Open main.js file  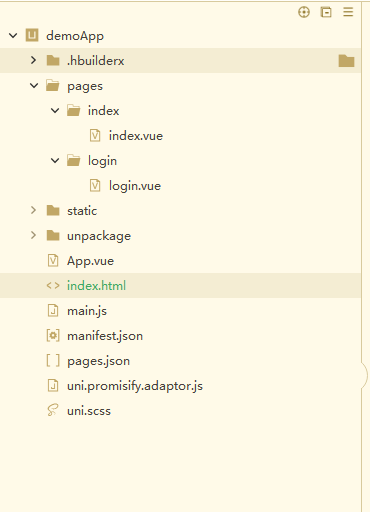(x=87, y=311)
